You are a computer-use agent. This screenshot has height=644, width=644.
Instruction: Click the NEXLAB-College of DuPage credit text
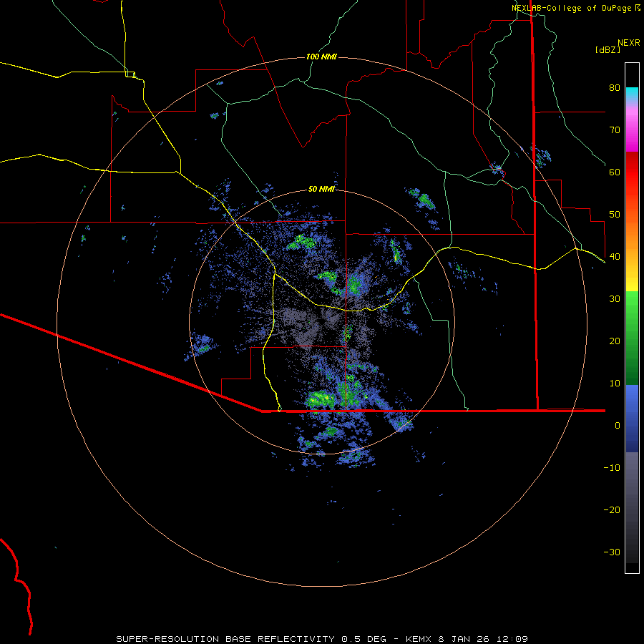coord(571,8)
